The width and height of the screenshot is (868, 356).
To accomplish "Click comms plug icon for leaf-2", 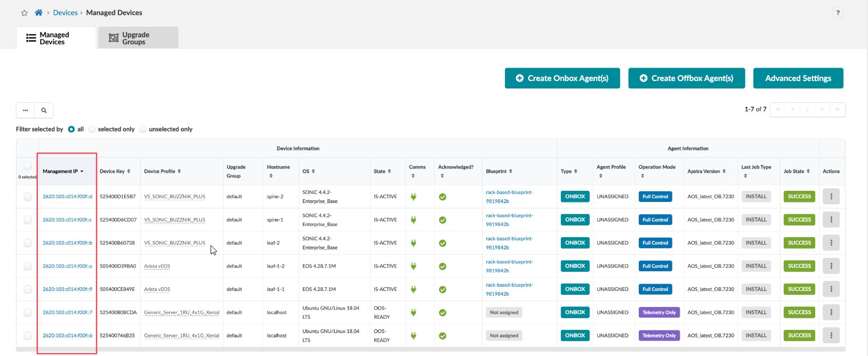I will pos(413,243).
